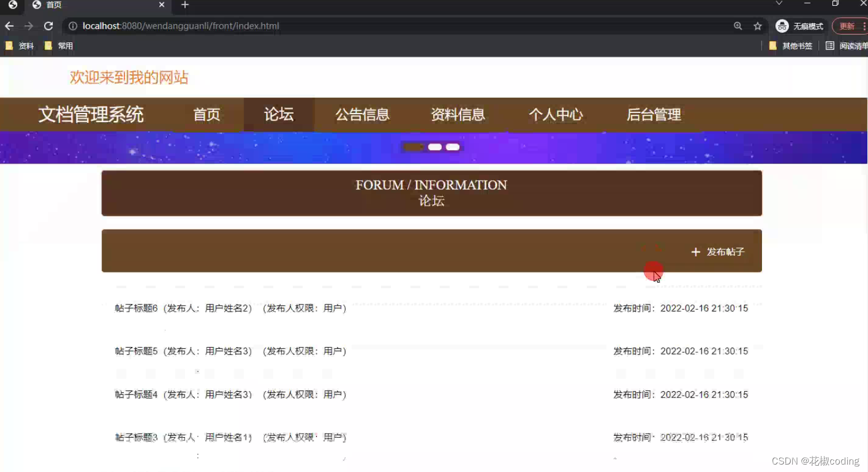The height and width of the screenshot is (472, 868).
Task: Click the back navigation arrow
Action: [9, 26]
